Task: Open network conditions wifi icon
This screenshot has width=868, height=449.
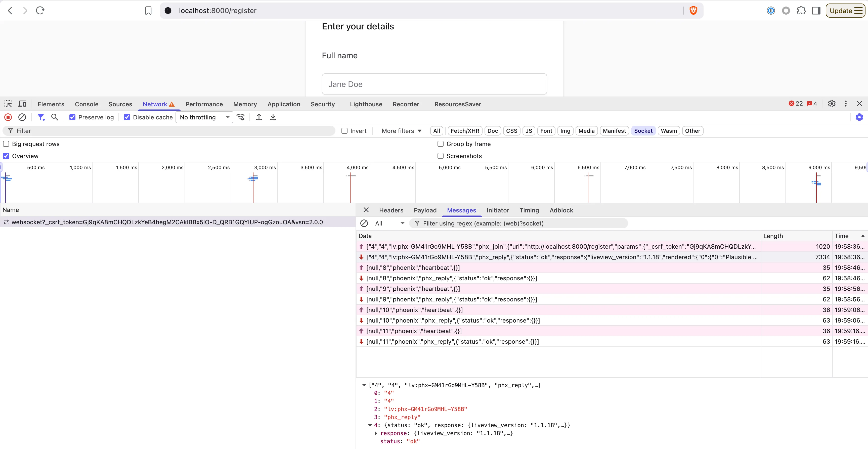Action: coord(241,117)
